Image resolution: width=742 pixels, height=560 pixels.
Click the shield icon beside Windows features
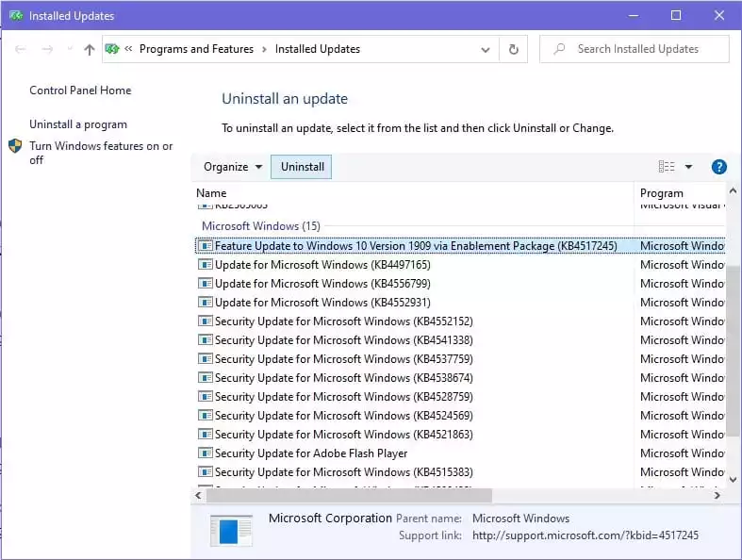(15, 146)
